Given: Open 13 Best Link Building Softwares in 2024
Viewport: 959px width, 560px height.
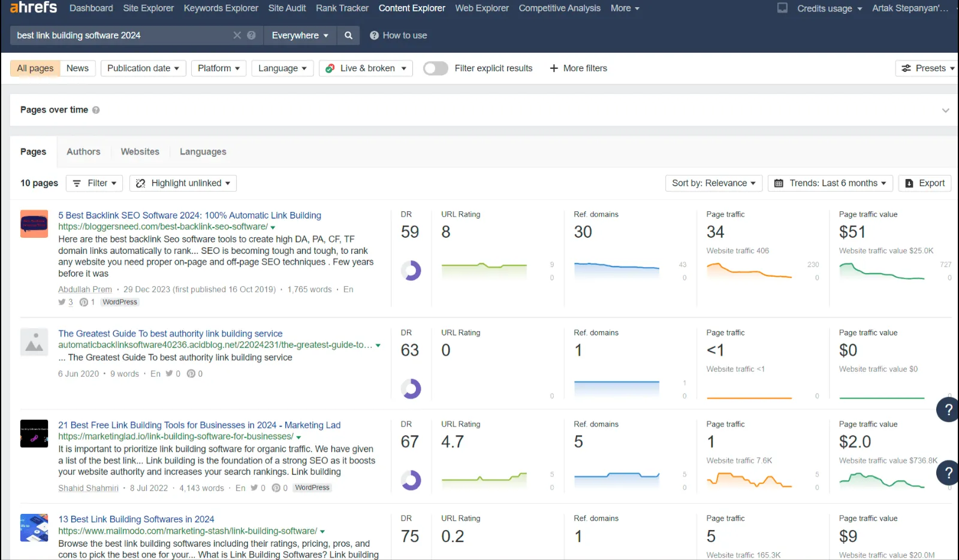Looking at the screenshot, I should click(x=136, y=519).
